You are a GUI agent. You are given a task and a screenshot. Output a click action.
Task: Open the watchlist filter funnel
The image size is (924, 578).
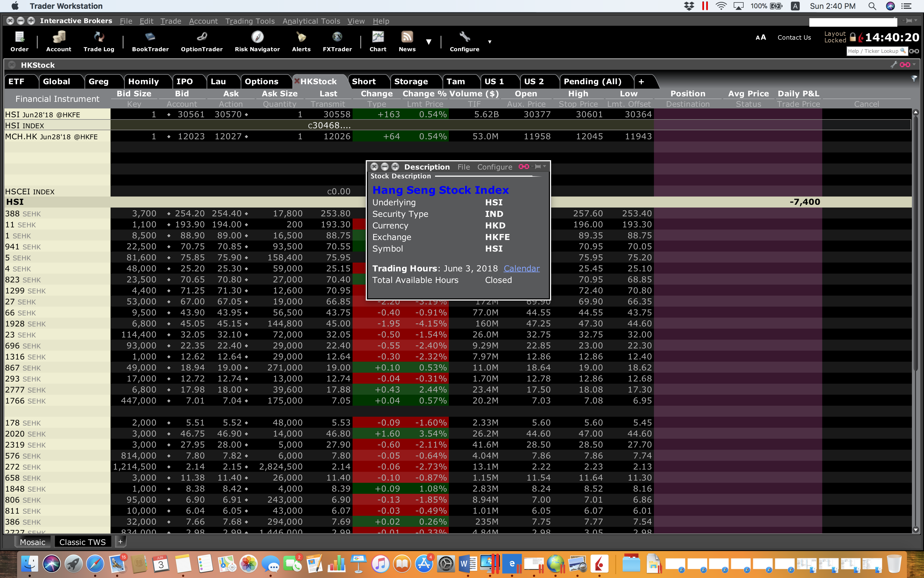pyautogui.click(x=914, y=78)
